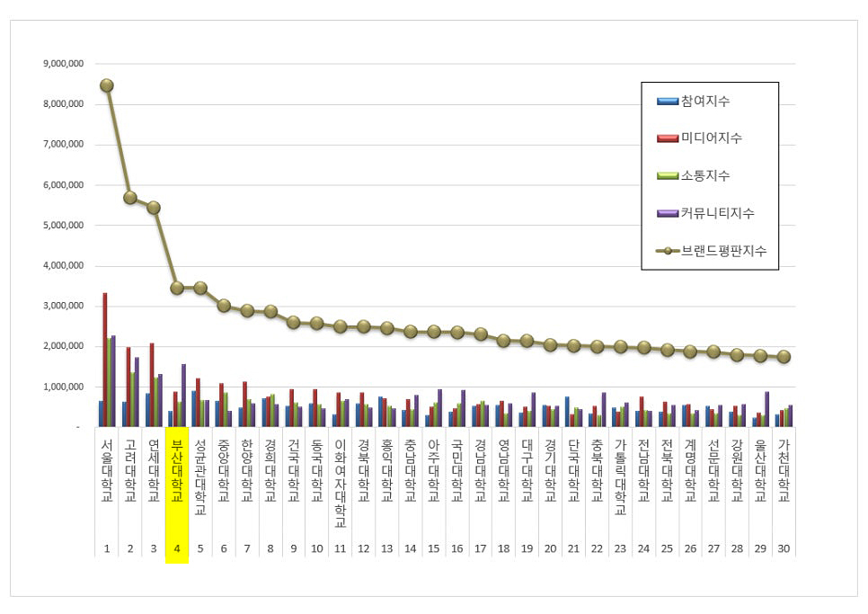Click rank number 30 at the bottom
This screenshot has width=868, height=614.
[x=784, y=547]
